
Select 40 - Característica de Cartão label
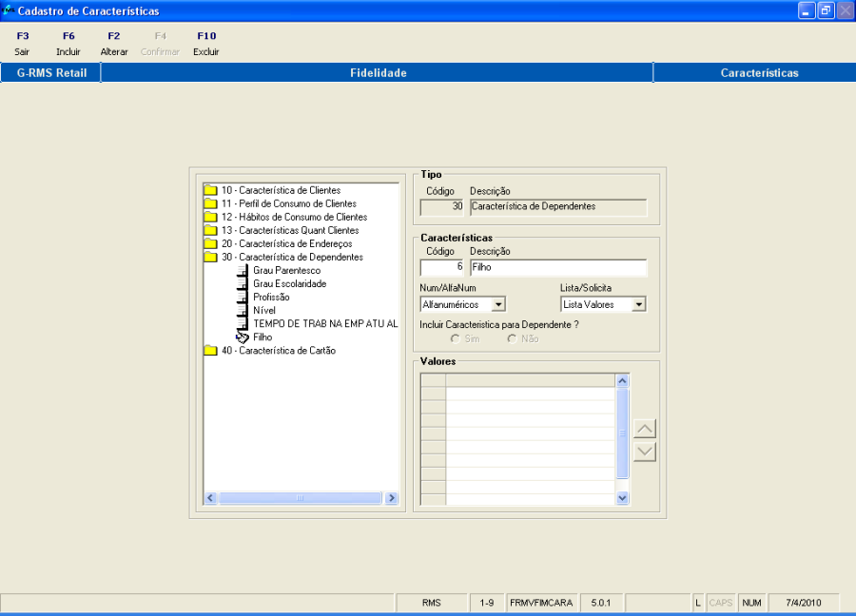tap(279, 351)
